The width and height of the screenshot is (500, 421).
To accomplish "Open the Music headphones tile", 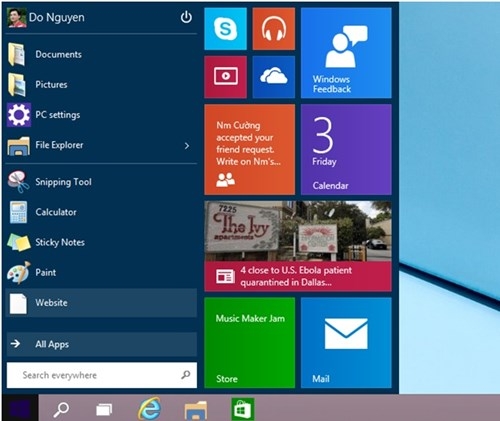I will [x=274, y=29].
